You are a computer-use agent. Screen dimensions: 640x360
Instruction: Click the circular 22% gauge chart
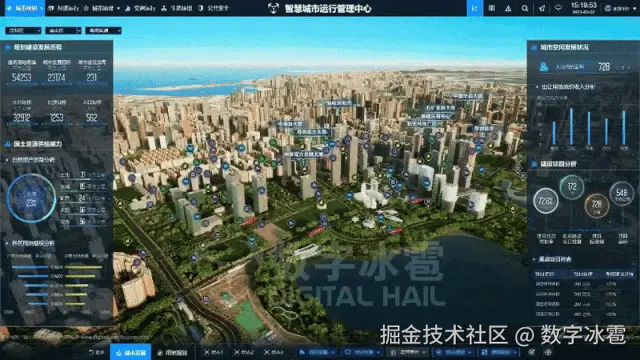pos(31,198)
